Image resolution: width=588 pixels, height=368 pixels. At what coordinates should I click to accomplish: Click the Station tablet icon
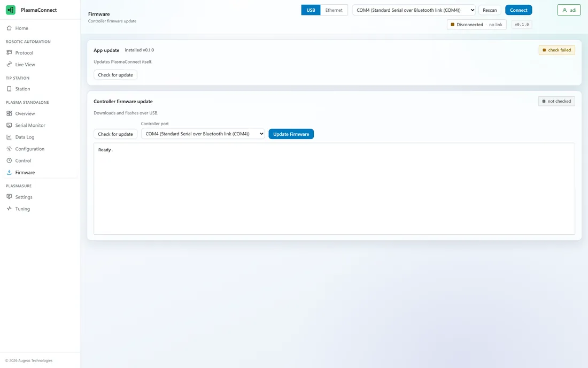[9, 89]
